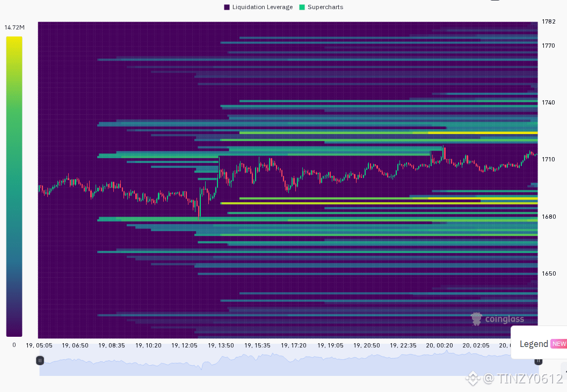The height and width of the screenshot is (392, 567).
Task: Click the green Supercharts legend swatch
Action: pos(302,7)
